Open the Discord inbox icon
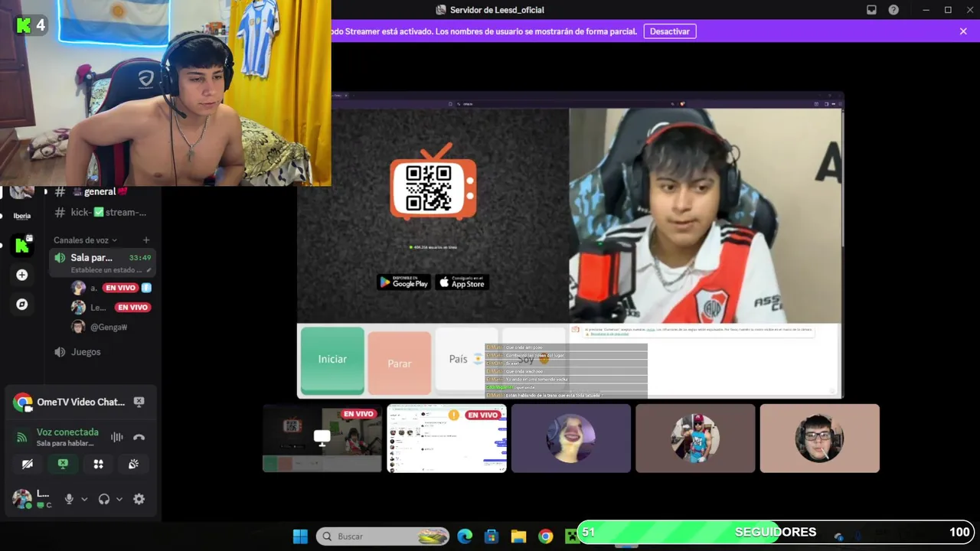 pyautogui.click(x=871, y=10)
